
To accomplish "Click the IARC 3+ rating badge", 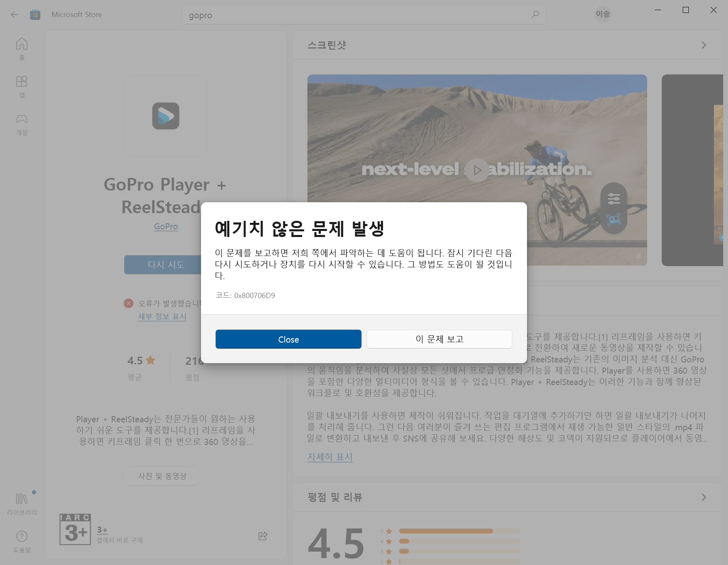I will pos(75,529).
